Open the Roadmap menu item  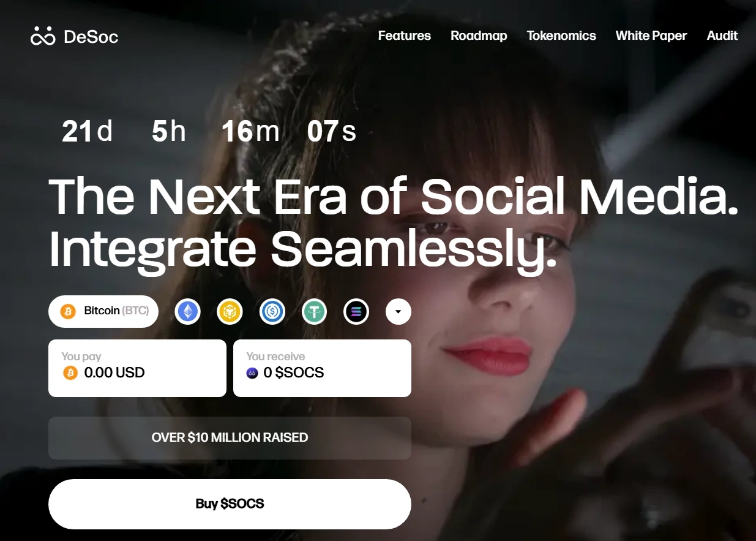pyautogui.click(x=479, y=36)
